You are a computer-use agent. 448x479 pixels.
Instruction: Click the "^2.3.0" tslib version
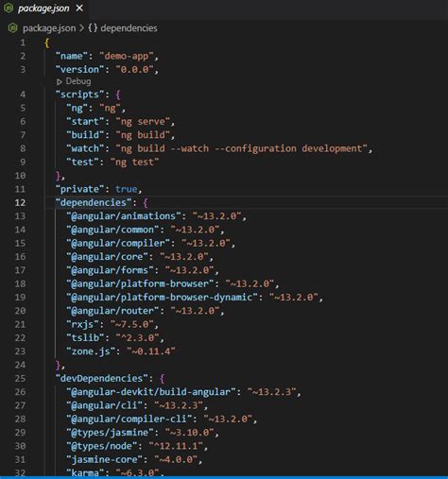[137, 337]
